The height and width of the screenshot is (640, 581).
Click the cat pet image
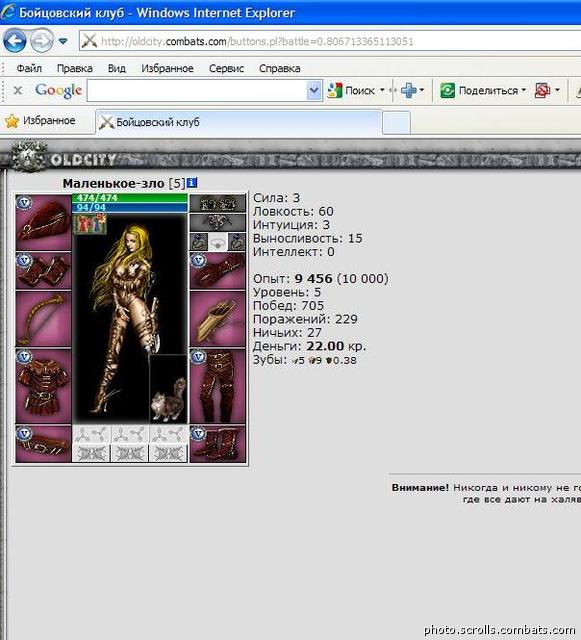point(168,389)
